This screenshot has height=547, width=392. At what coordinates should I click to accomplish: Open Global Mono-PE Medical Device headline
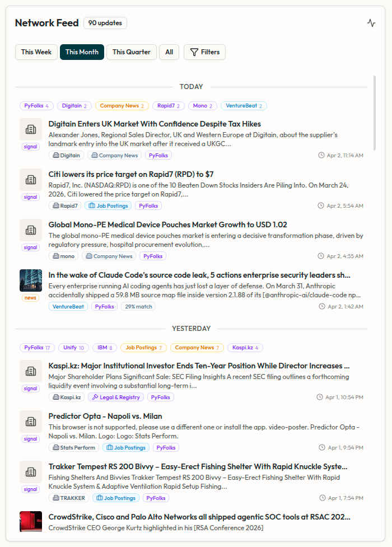(167, 225)
